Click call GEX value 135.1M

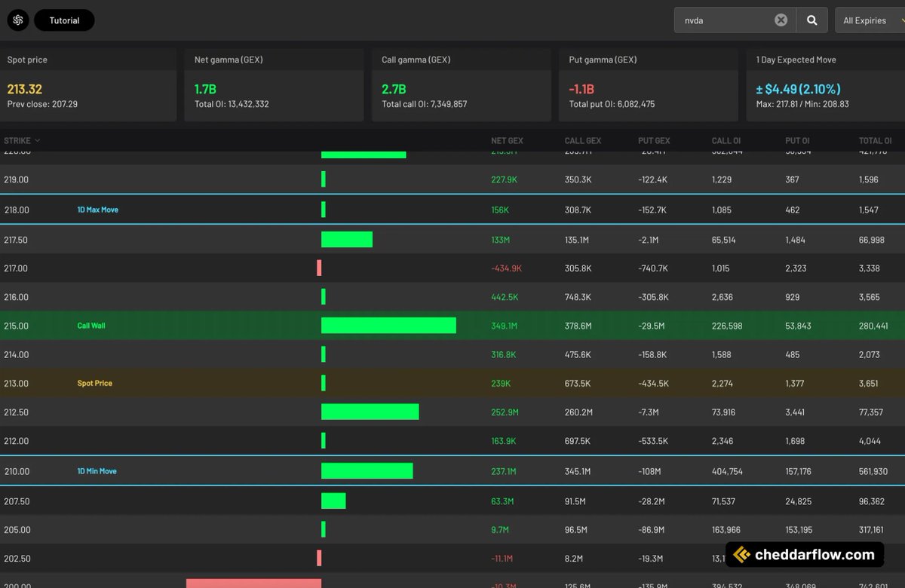(x=577, y=240)
